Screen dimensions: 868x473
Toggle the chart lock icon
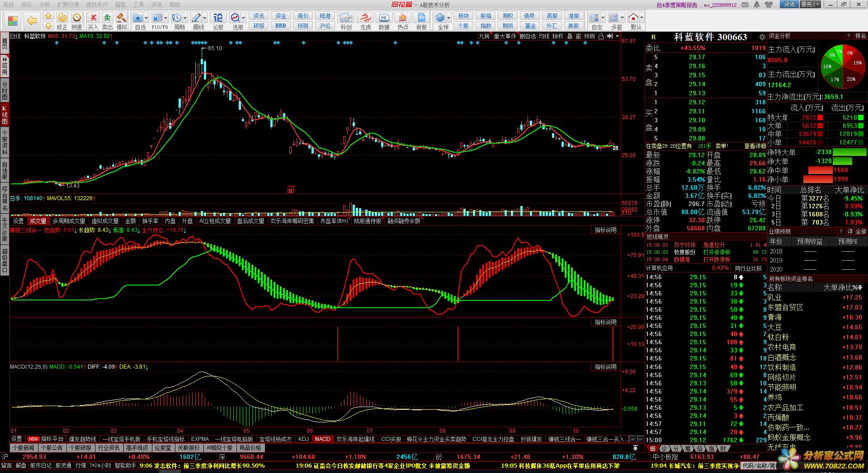pos(601,36)
